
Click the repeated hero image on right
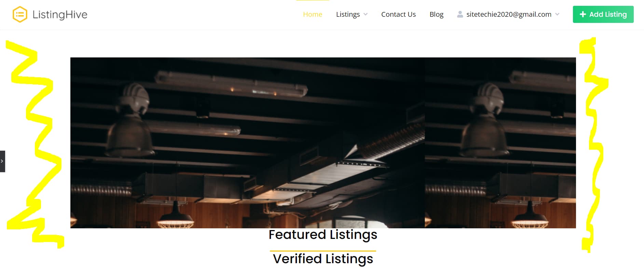[x=500, y=143]
